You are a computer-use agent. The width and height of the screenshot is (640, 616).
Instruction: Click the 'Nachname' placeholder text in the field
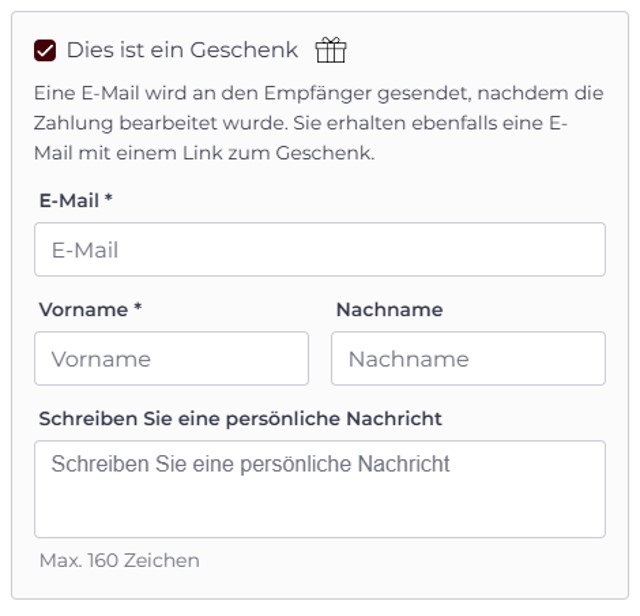408,359
